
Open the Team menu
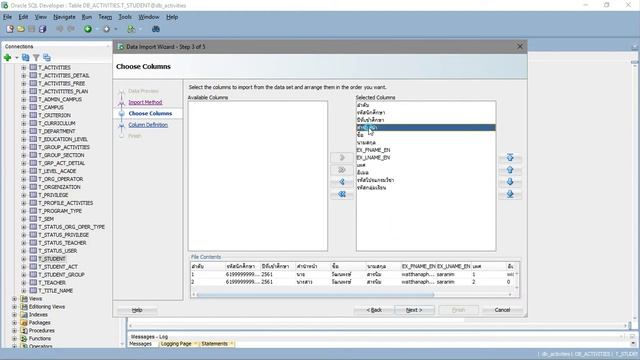point(105,17)
